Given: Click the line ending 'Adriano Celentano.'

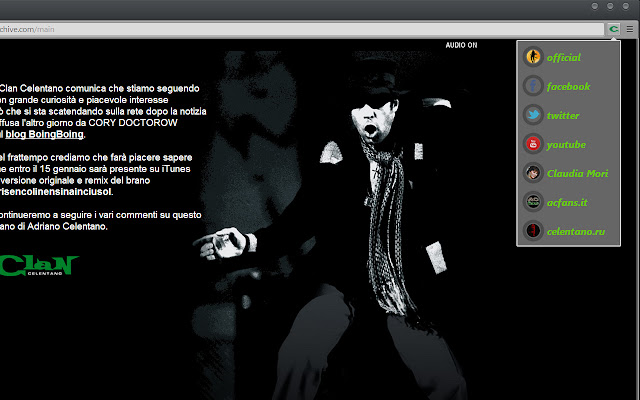Looking at the screenshot, I should click(54, 226).
